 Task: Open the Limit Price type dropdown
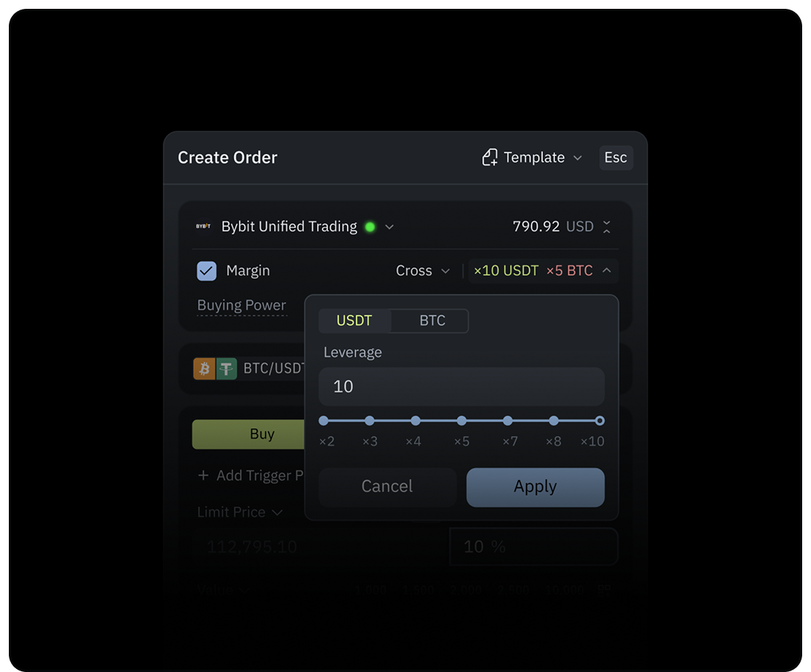(240, 512)
